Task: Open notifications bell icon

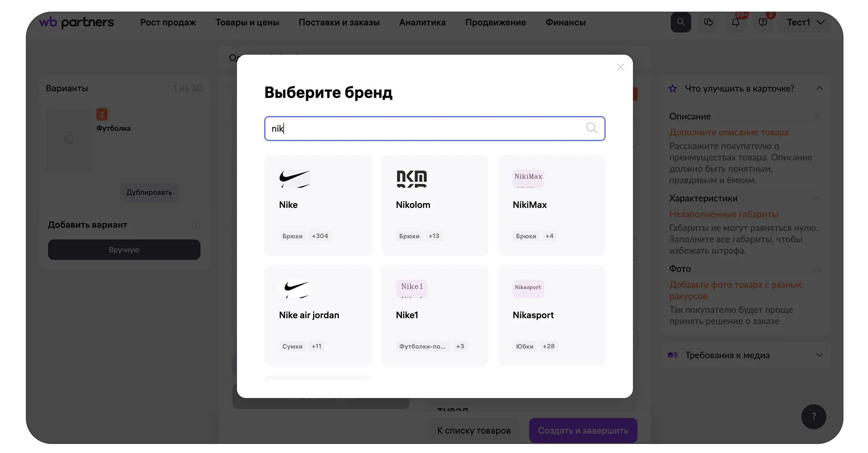Action: point(735,22)
